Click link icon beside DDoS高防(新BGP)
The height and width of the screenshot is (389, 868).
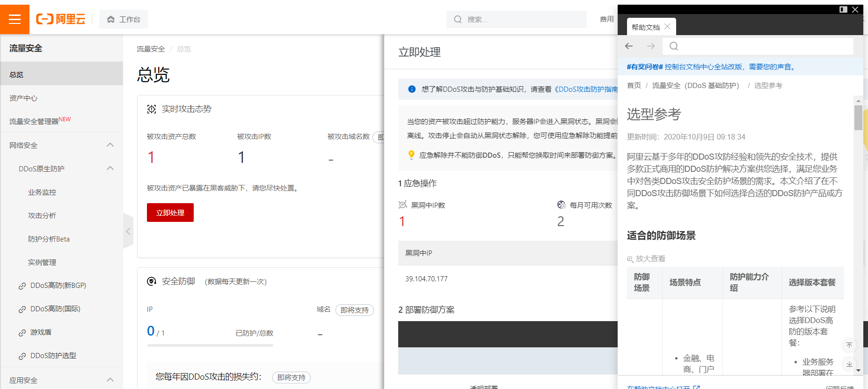point(22,286)
